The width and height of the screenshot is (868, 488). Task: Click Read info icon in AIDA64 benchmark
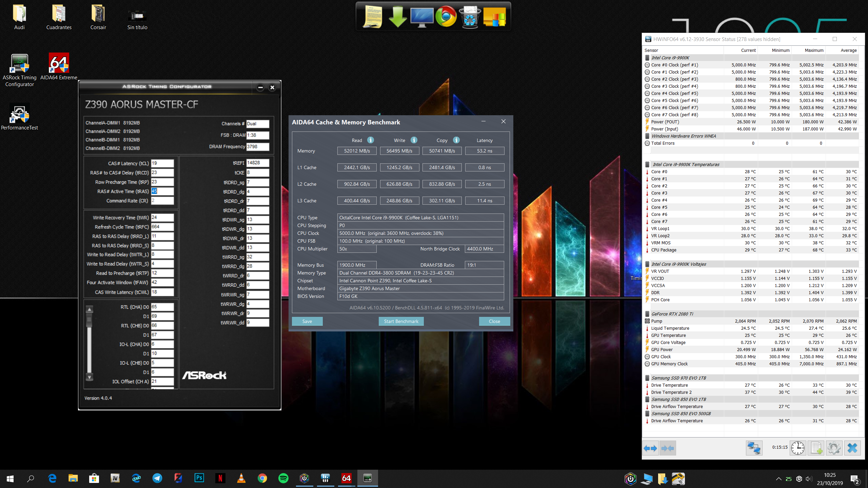371,140
